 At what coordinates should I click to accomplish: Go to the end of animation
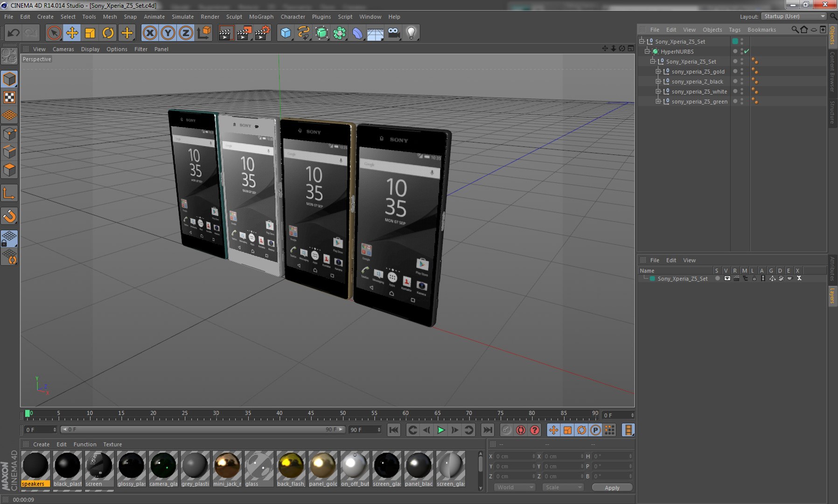point(487,430)
